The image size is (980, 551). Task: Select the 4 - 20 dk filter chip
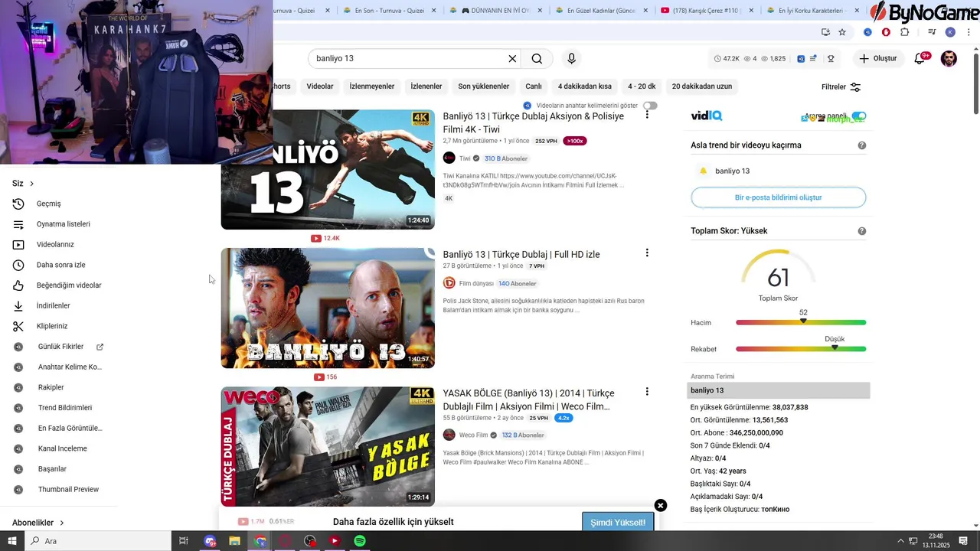[x=642, y=86]
